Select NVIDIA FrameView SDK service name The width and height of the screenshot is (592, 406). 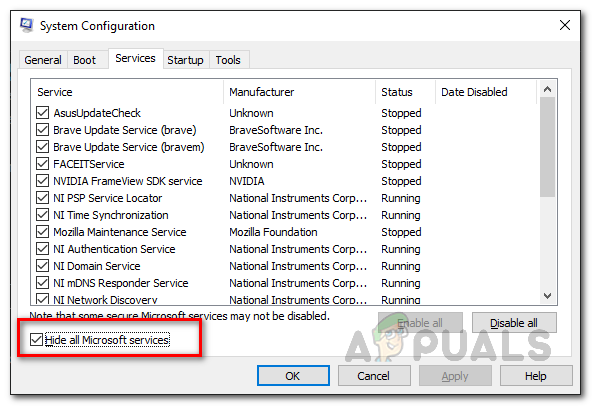128,181
